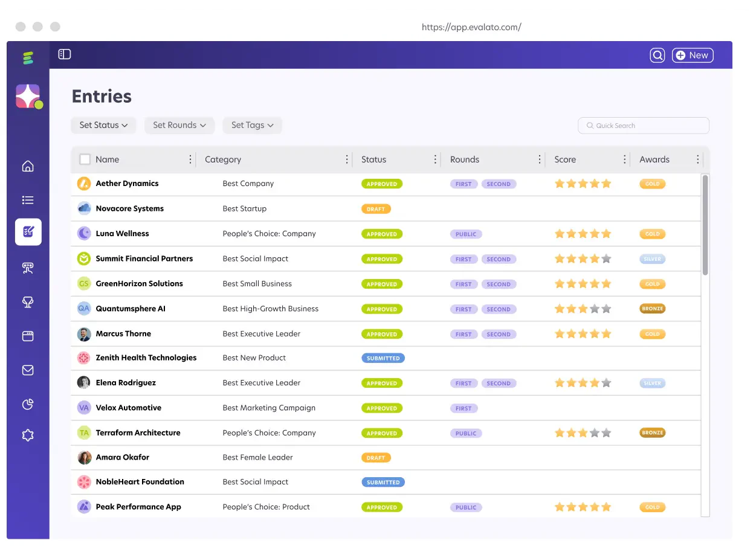Expand the Set Tags dropdown

[x=253, y=125]
